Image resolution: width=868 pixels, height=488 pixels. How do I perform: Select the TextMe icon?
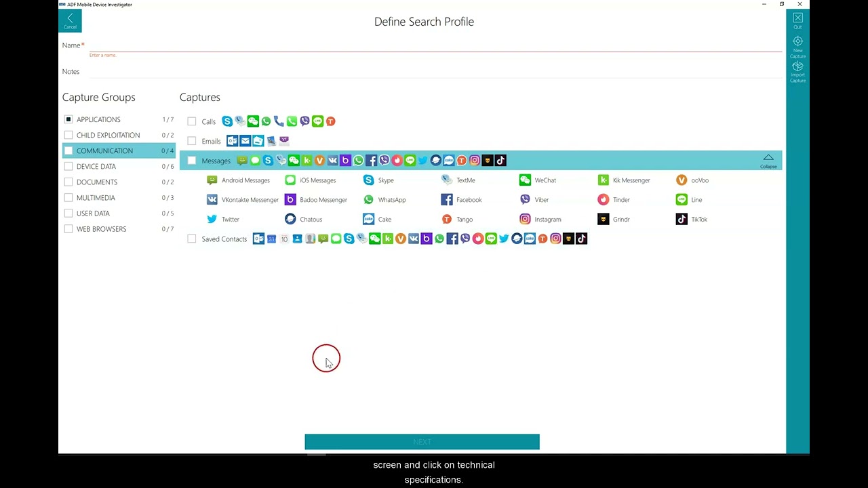coord(446,180)
